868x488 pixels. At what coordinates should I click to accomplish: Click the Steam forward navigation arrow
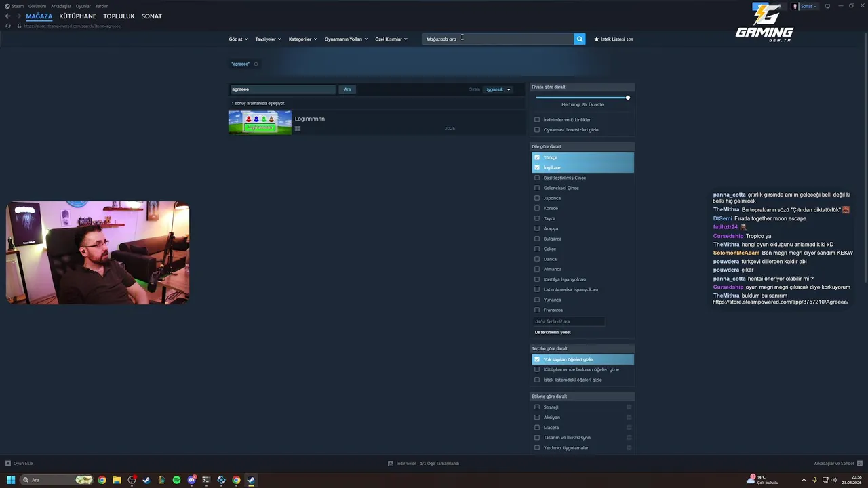click(18, 16)
